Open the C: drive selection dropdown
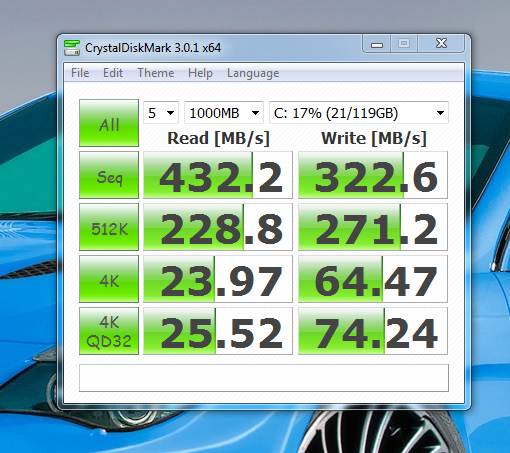This screenshot has height=453, width=510. [x=359, y=113]
